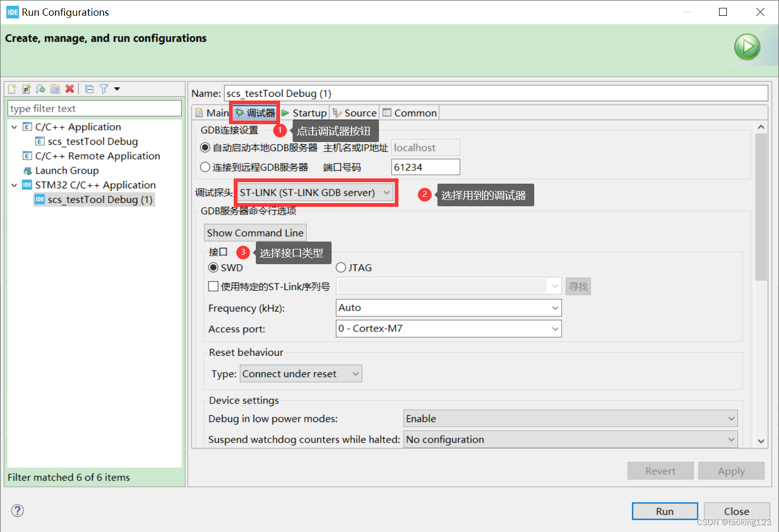The image size is (779, 532).
Task: Click the Apply button
Action: tap(732, 471)
